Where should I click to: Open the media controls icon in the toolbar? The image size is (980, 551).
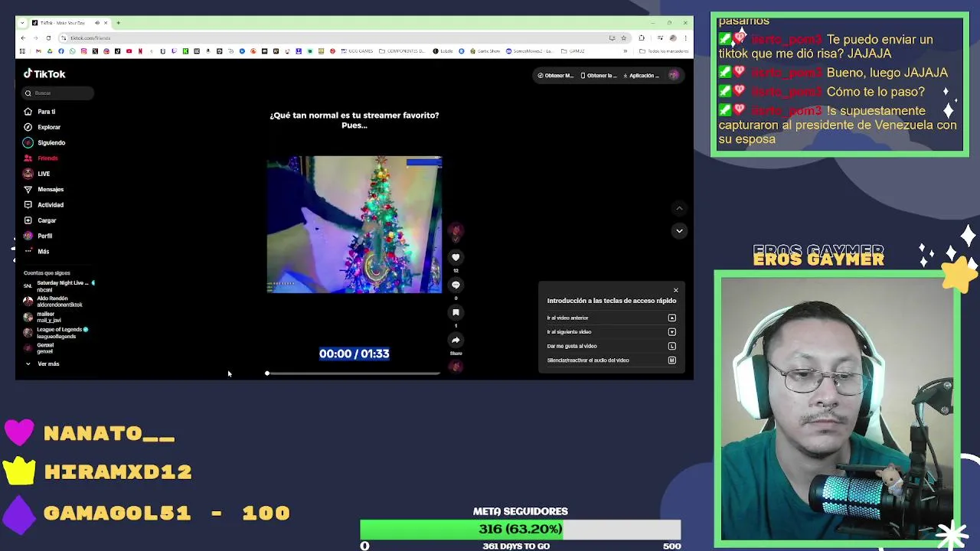click(x=660, y=38)
